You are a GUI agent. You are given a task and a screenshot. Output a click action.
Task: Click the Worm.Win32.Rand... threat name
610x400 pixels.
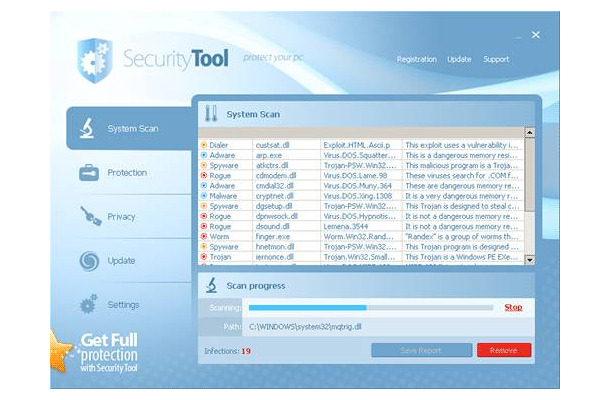pyautogui.click(x=358, y=236)
